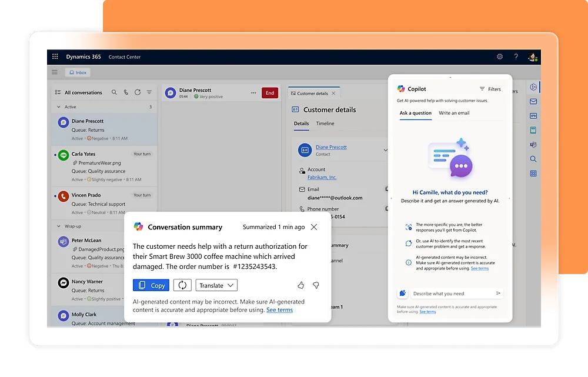Open settings gear in top bar
The height and width of the screenshot is (377, 588).
tap(500, 57)
